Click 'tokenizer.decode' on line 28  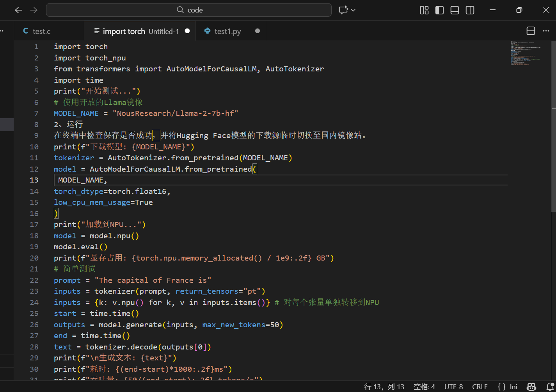(x=121, y=347)
